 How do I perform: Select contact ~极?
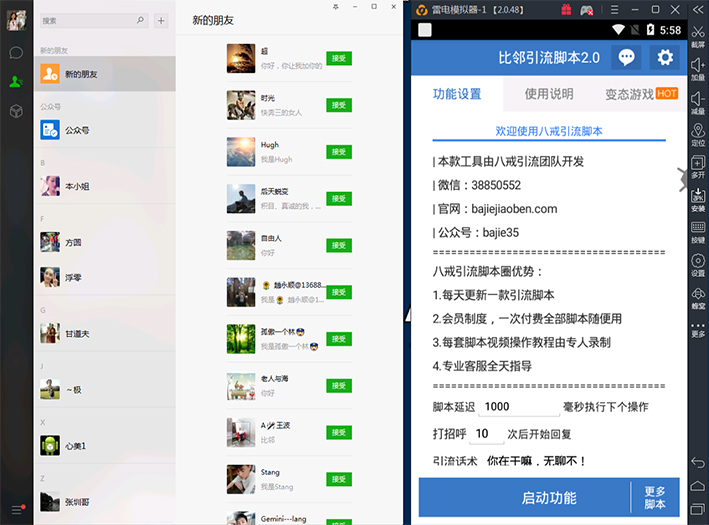coord(105,389)
